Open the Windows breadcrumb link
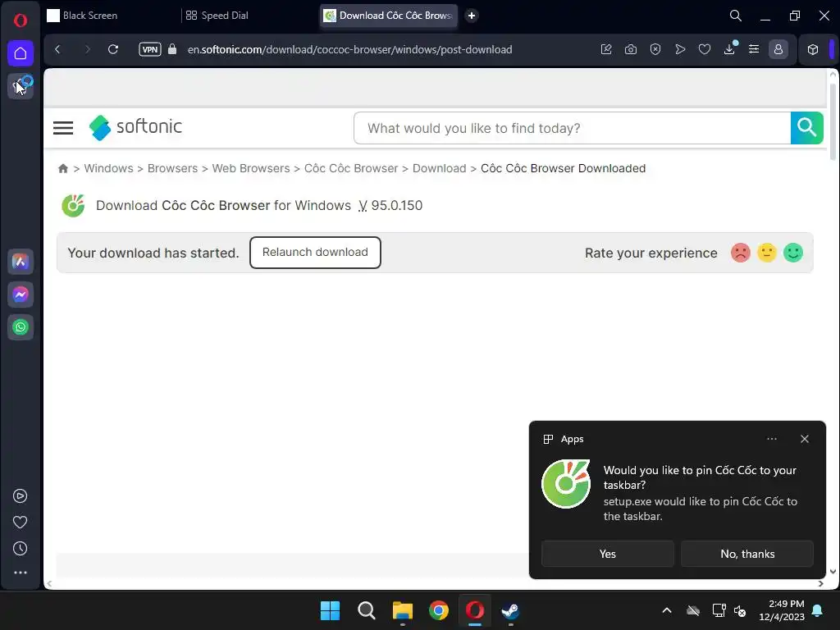This screenshot has width=840, height=630. click(x=109, y=168)
